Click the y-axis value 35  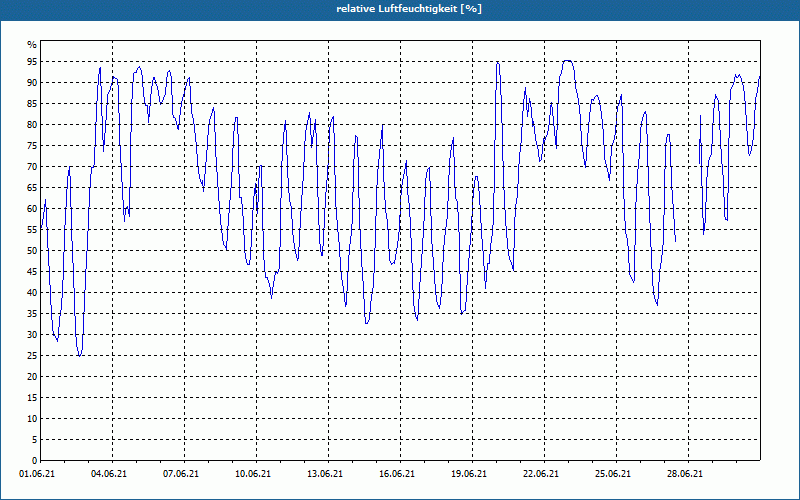32,314
